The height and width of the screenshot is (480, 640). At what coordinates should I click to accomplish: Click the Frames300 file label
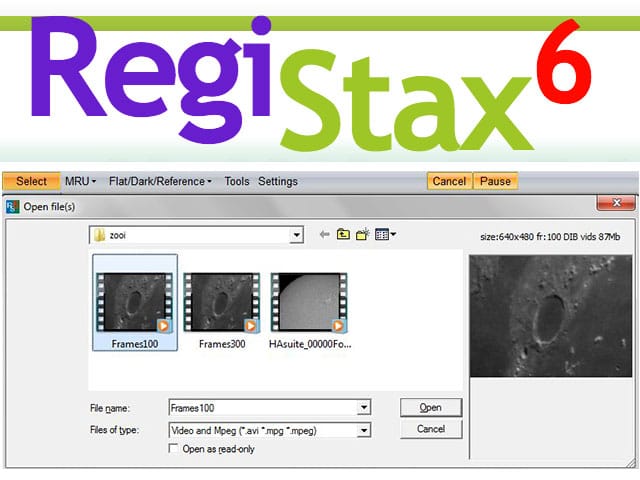(222, 344)
